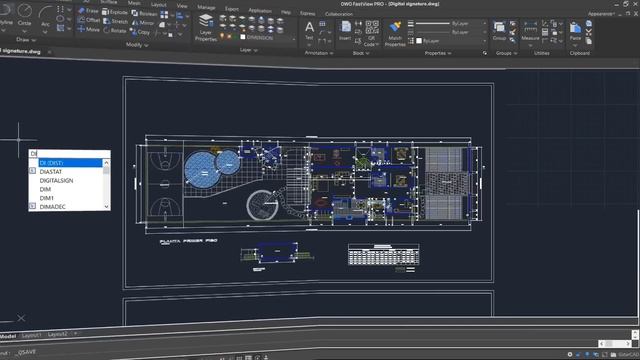Image resolution: width=640 pixels, height=360 pixels.
Task: Open the Application ribbon tab
Action: [x=260, y=10]
